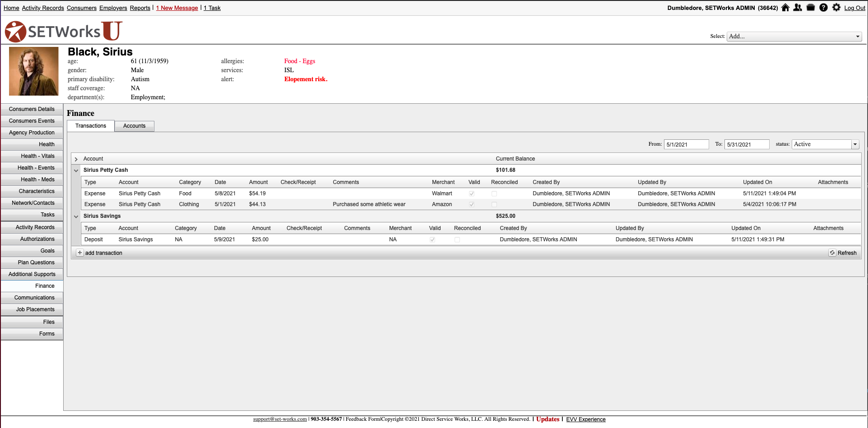
Task: Open Goals in sidebar
Action: [x=32, y=251]
